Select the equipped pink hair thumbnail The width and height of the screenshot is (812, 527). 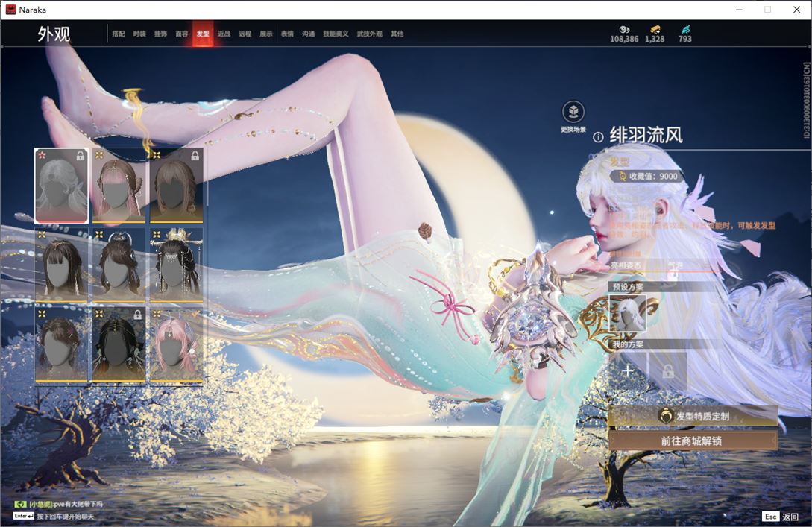pos(176,345)
